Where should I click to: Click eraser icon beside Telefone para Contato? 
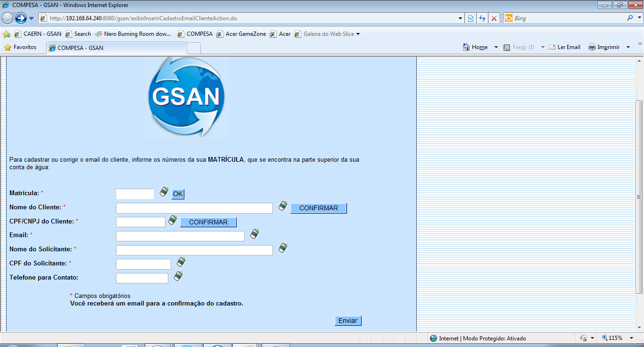tap(178, 276)
